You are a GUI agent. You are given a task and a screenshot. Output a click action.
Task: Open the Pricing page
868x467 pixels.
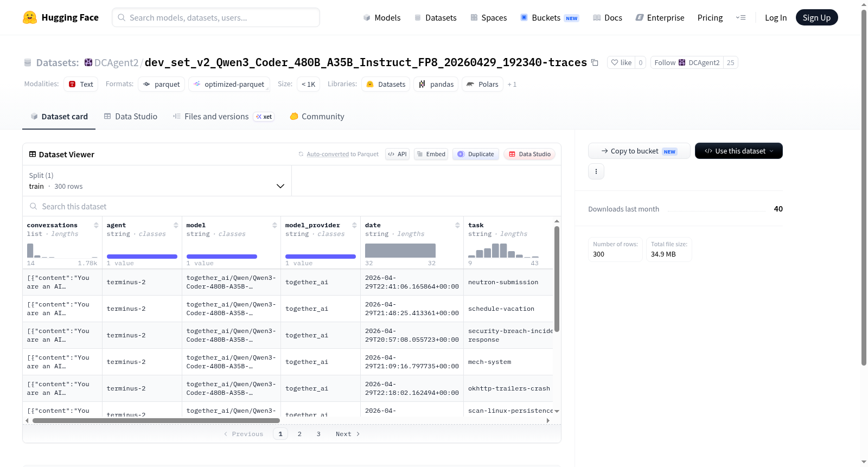tap(710, 17)
